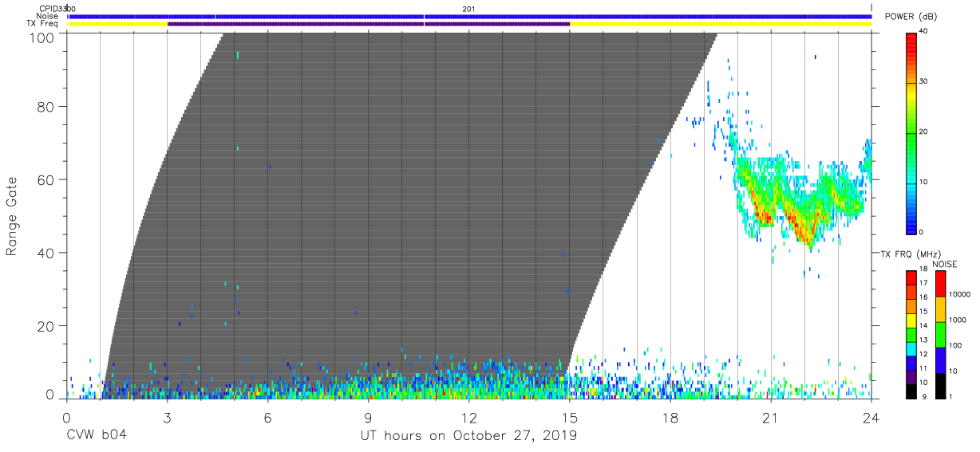
Task: Click the yellow TX Freq strip after 15 UT
Action: point(721,24)
